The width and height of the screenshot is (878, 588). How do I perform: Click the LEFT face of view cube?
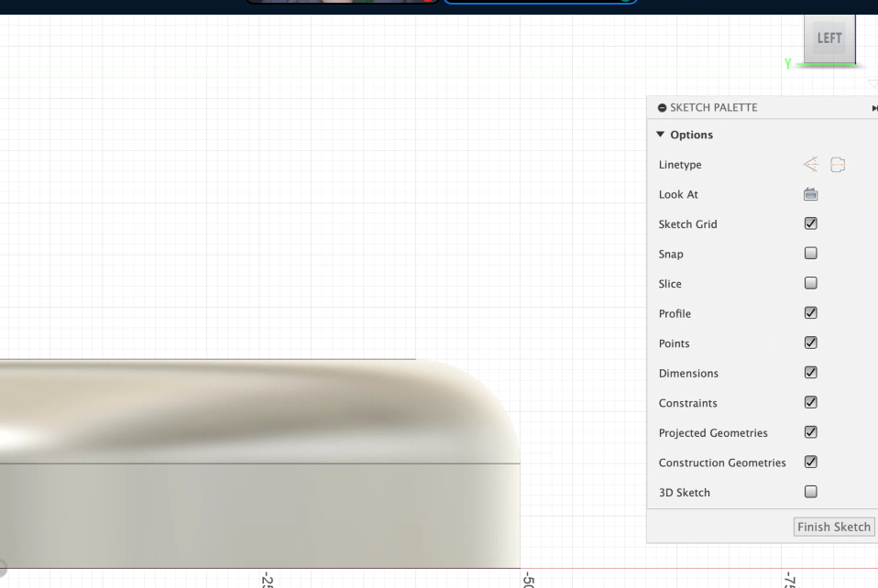click(829, 38)
